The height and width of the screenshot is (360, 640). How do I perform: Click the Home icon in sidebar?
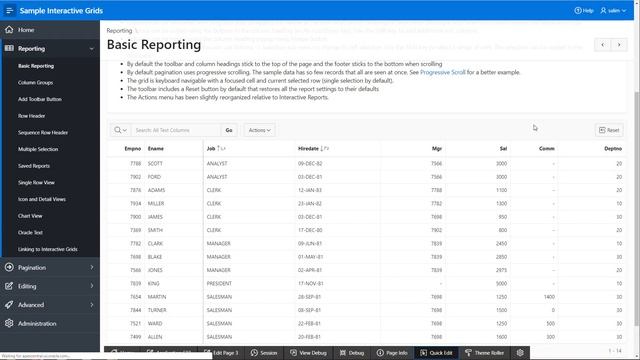9,30
